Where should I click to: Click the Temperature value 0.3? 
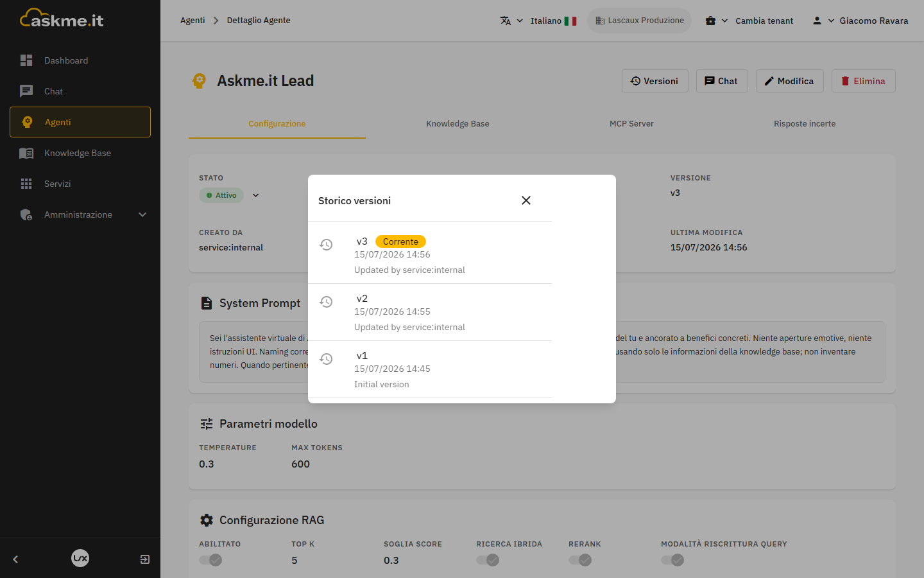click(x=207, y=464)
